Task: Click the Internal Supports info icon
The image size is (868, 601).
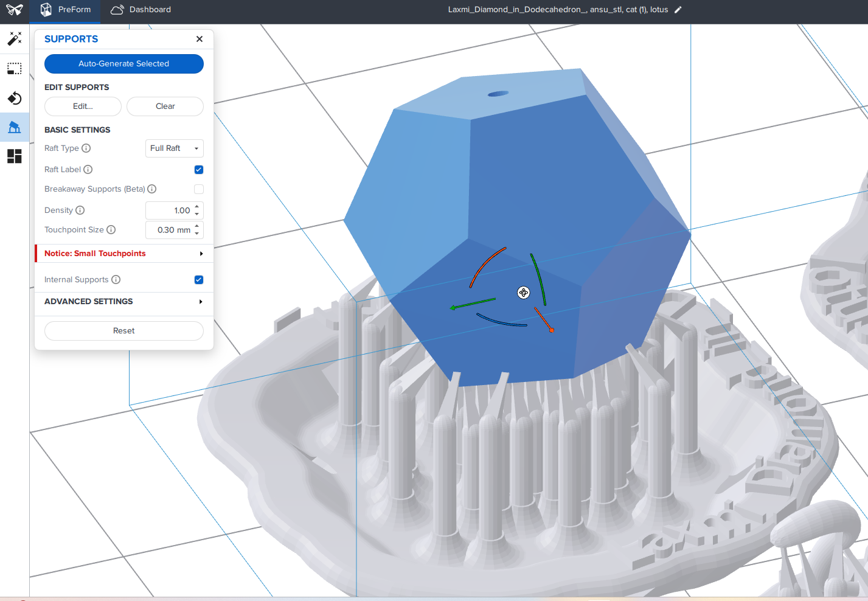Action: coord(116,280)
